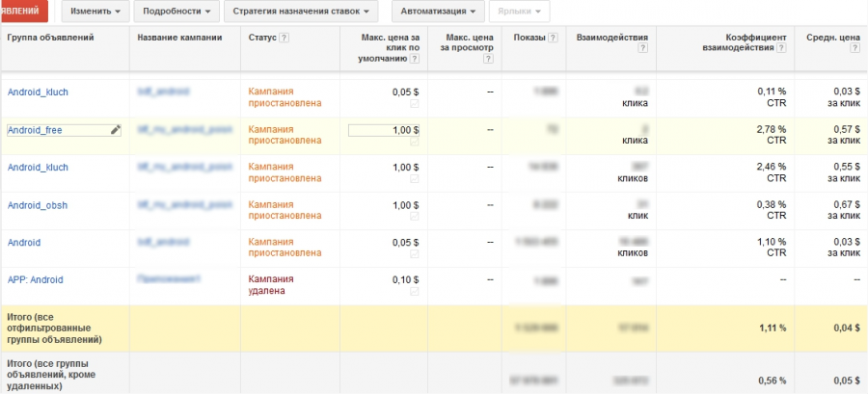Toggle the checkbox below the APP: Android 0,10 $ bid

pyautogui.click(x=415, y=291)
